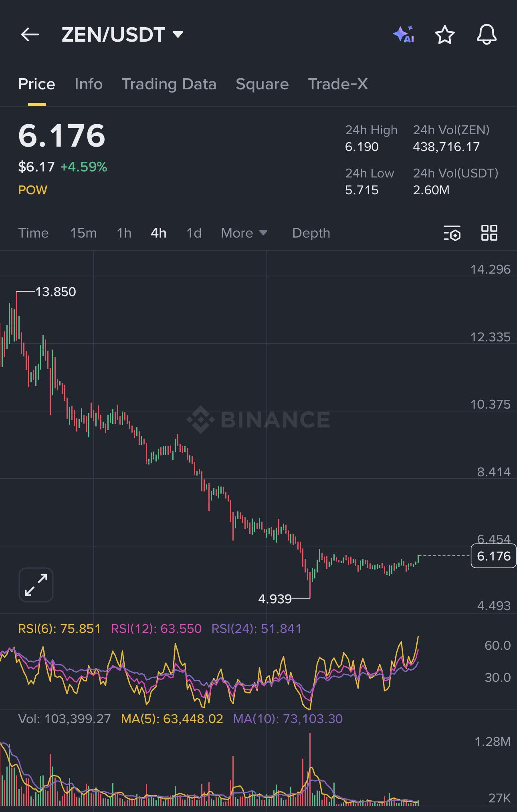Open the AI analysis sparkle icon
Screen dimensions: 517x812
pos(404,35)
